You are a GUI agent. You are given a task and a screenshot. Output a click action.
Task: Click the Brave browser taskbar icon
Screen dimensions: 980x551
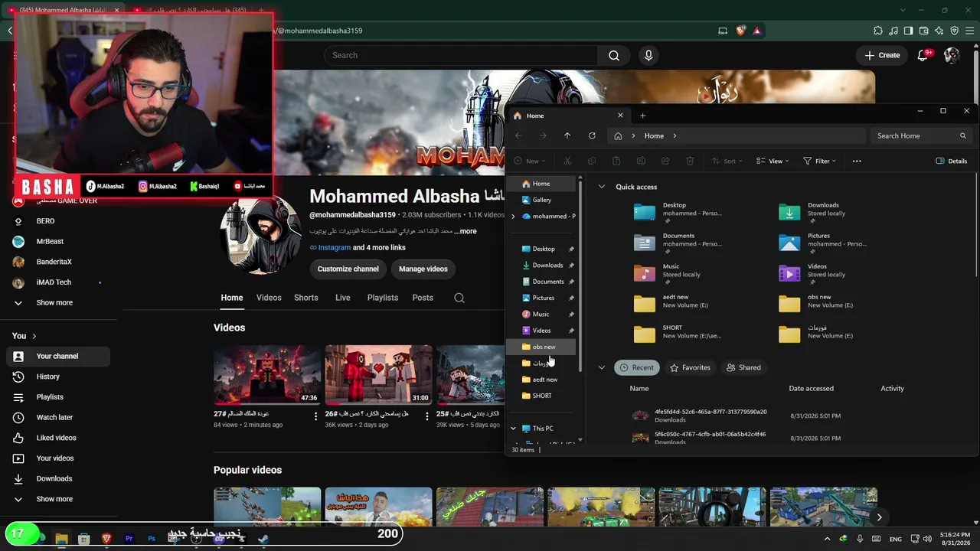pyautogui.click(x=106, y=539)
